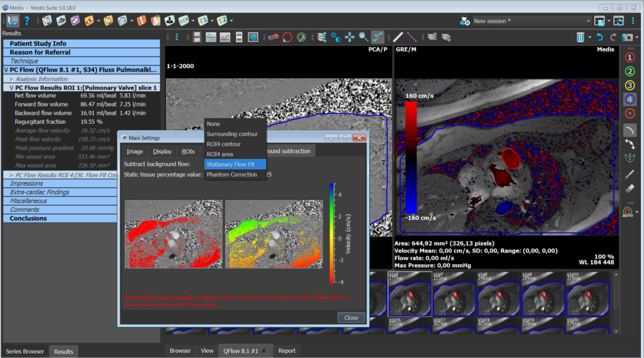644x358 pixels.
Task: Activate ROI 3 yellow contour button
Action: pyautogui.click(x=630, y=85)
